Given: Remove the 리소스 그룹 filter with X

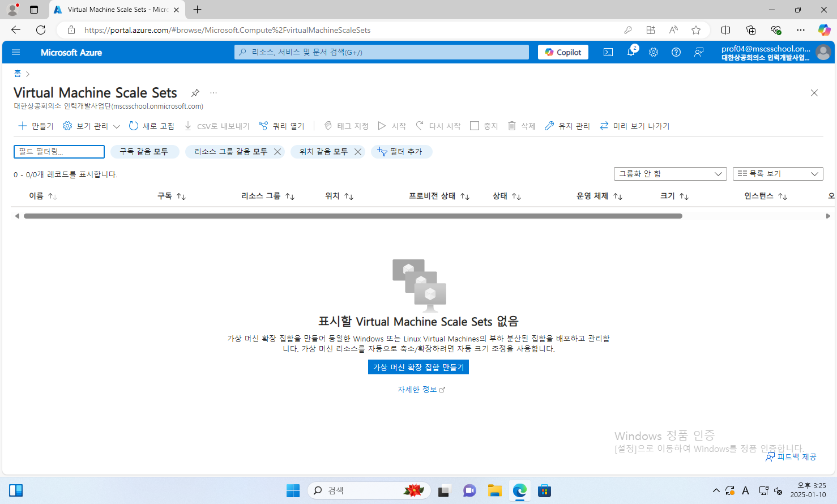Looking at the screenshot, I should click(x=277, y=152).
